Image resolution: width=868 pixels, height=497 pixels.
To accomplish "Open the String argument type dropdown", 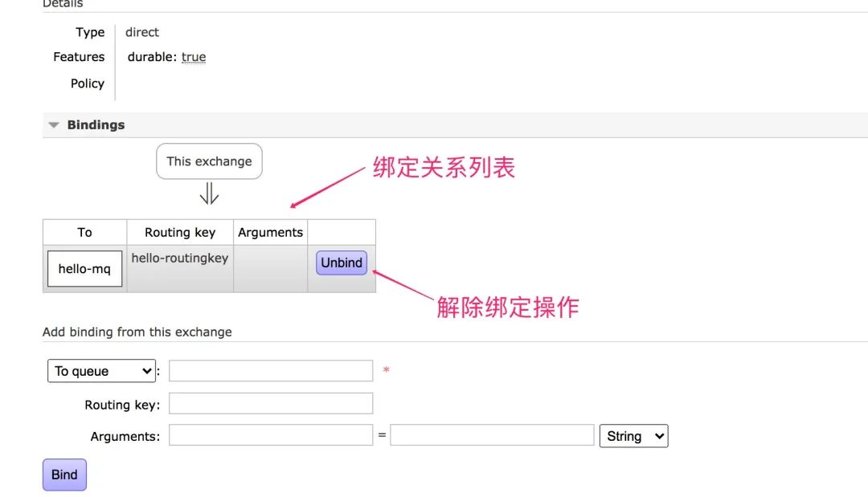I will click(x=633, y=436).
